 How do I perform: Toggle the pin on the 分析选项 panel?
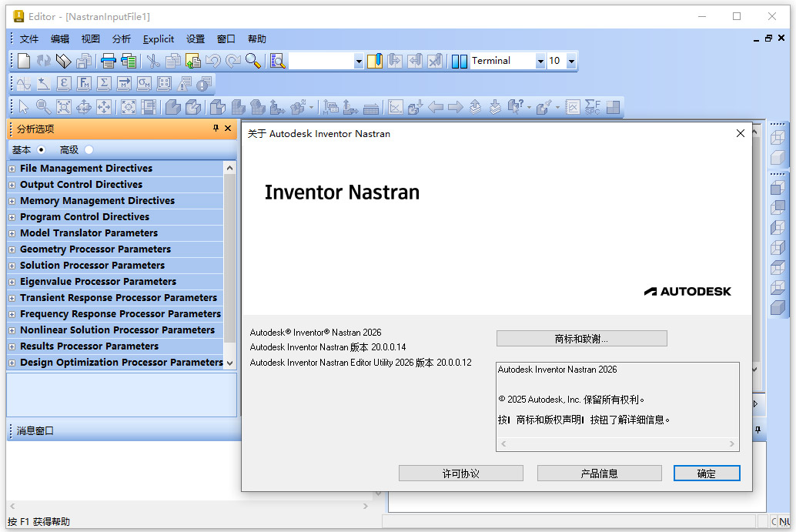click(215, 128)
